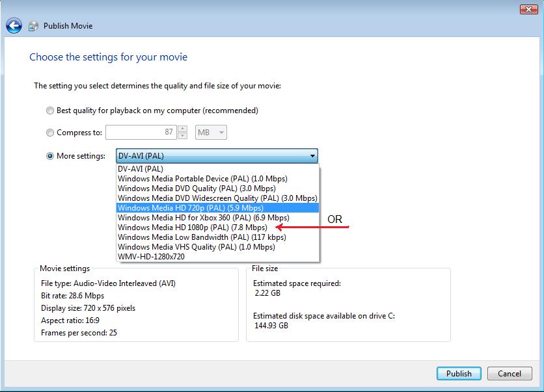Collapse the More settings dropdown arrow
Viewport: 544px width, 392px height.
[312, 156]
